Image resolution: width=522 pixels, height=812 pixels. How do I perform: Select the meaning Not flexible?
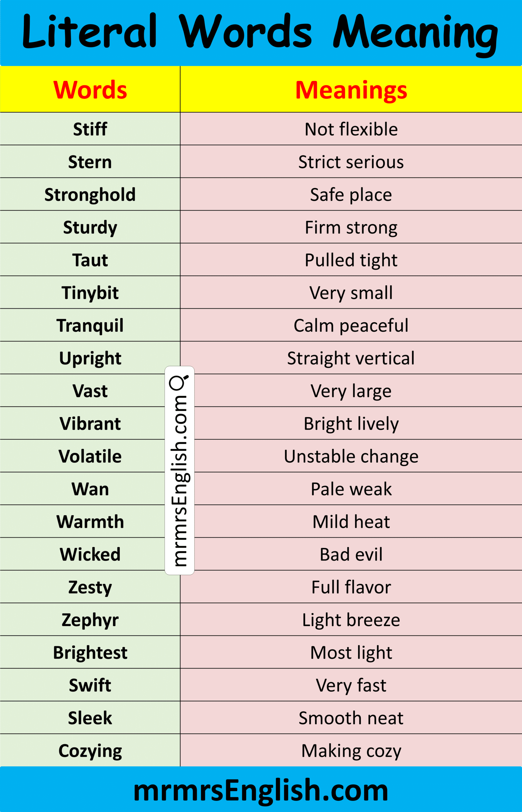[x=351, y=129]
